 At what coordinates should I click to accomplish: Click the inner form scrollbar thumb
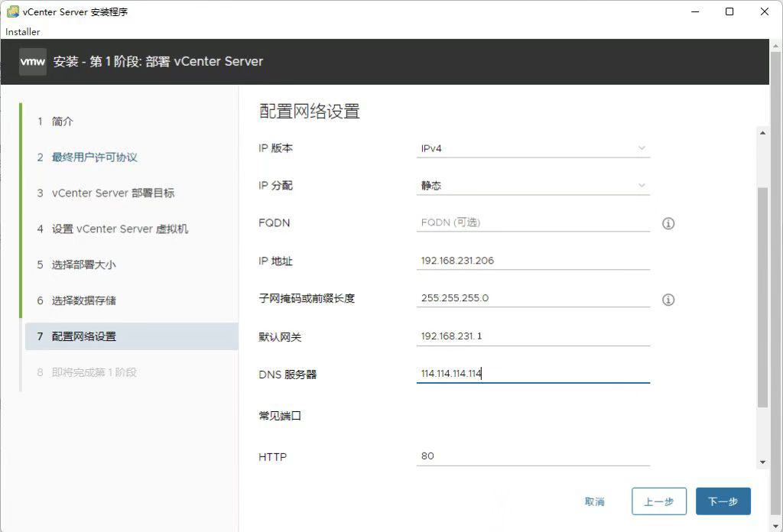pyautogui.click(x=762, y=297)
